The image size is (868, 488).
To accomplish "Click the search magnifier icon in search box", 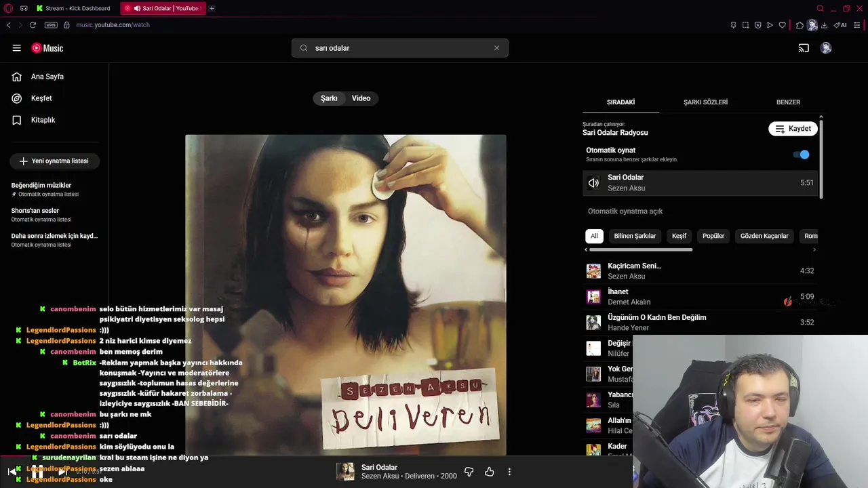I will tap(304, 48).
